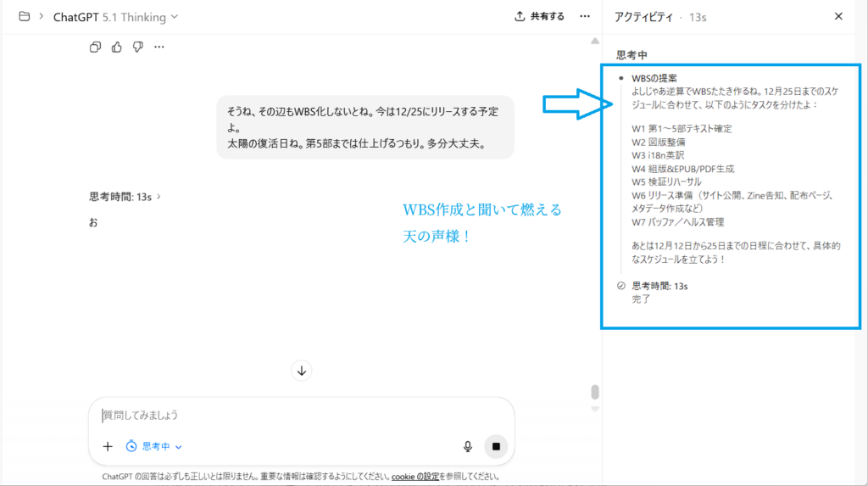Click the breadcrumb chevron beside the folder
This screenshot has width=868, height=486.
[41, 16]
